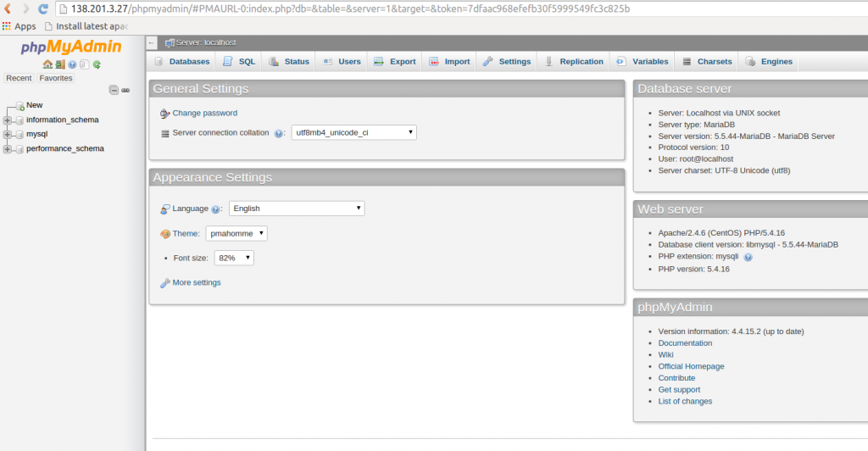This screenshot has height=451, width=868.
Task: Click the Install latest apac bookmark
Action: pos(86,26)
